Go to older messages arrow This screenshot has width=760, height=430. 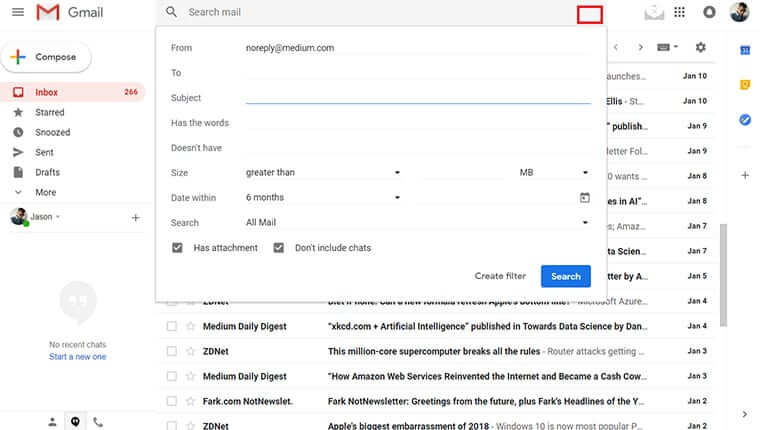641,48
